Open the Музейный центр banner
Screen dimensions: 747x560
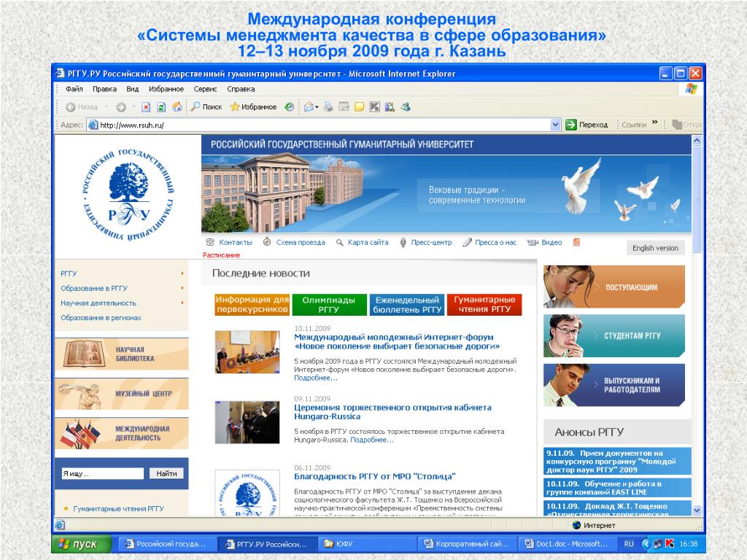[x=122, y=394]
